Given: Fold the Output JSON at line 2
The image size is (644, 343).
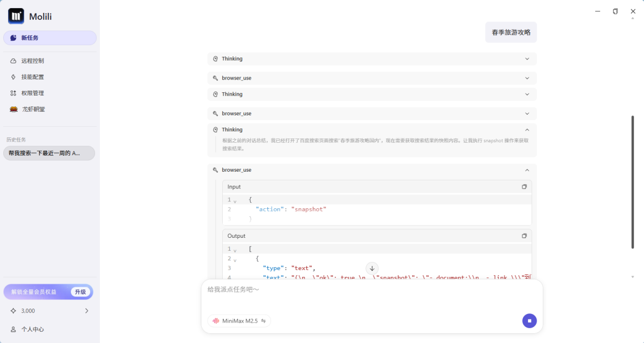Looking at the screenshot, I should [x=235, y=259].
